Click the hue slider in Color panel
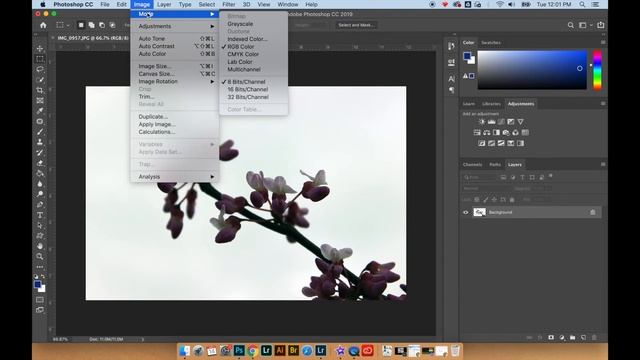The width and height of the screenshot is (640, 360). tap(597, 69)
